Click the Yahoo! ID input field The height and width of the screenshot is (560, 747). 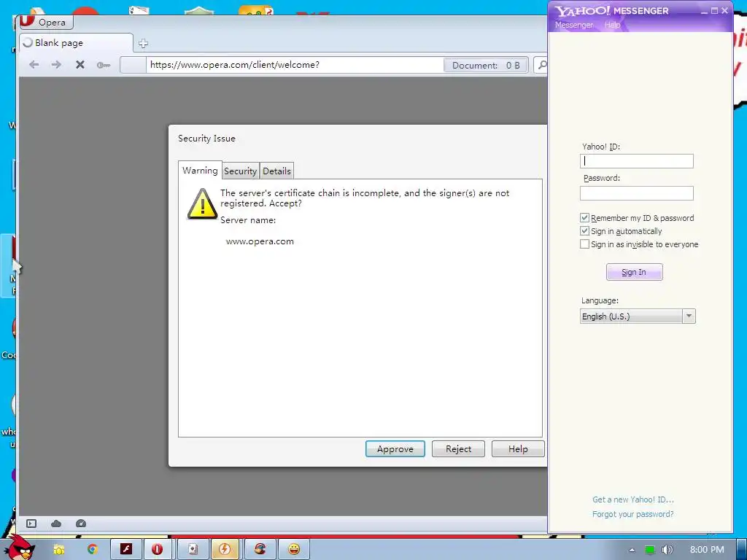636,161
